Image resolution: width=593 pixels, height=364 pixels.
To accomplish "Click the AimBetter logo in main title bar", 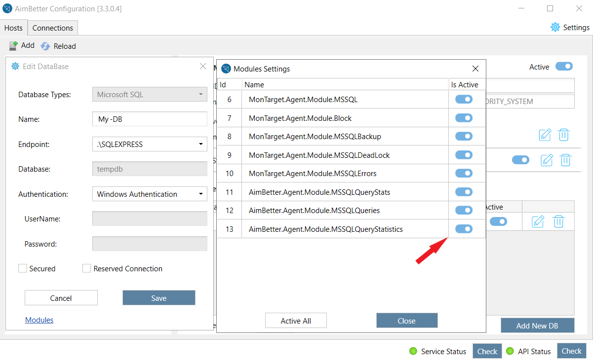I will (7, 8).
